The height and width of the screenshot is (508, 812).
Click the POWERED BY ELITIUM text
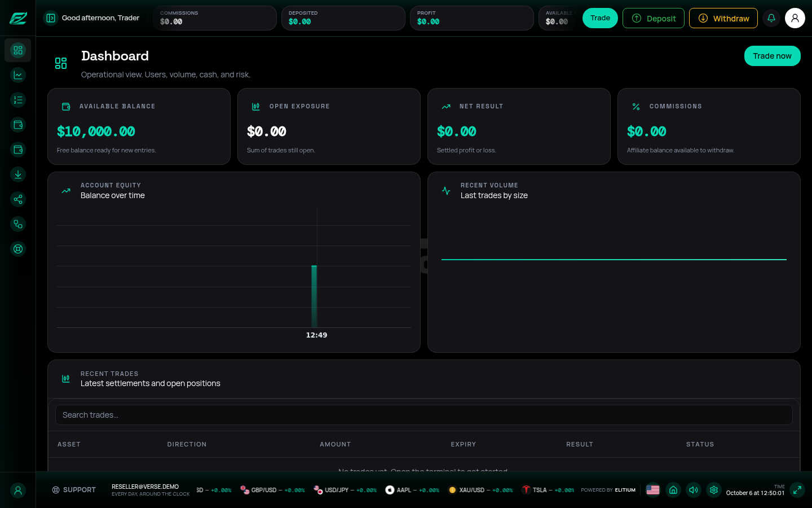coord(608,490)
